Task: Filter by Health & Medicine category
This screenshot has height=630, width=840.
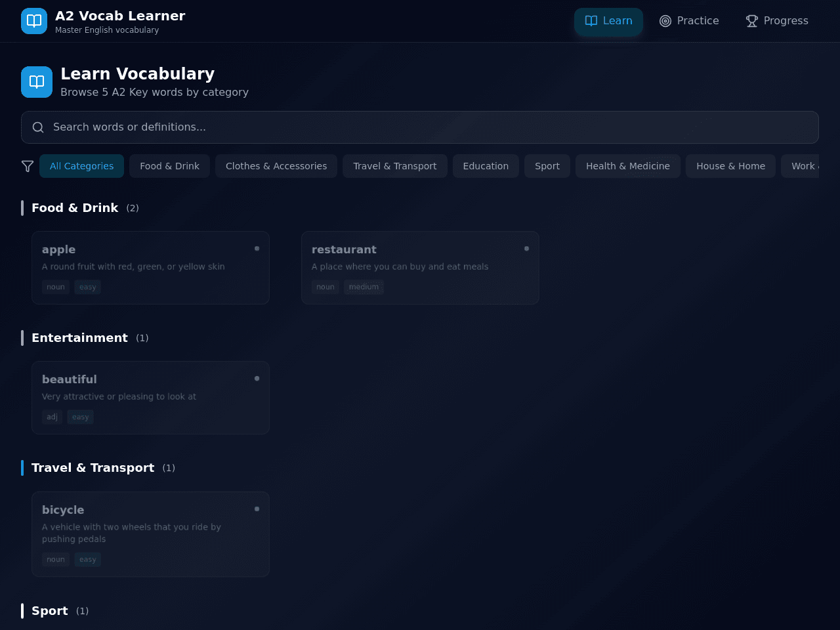Action: (x=628, y=166)
